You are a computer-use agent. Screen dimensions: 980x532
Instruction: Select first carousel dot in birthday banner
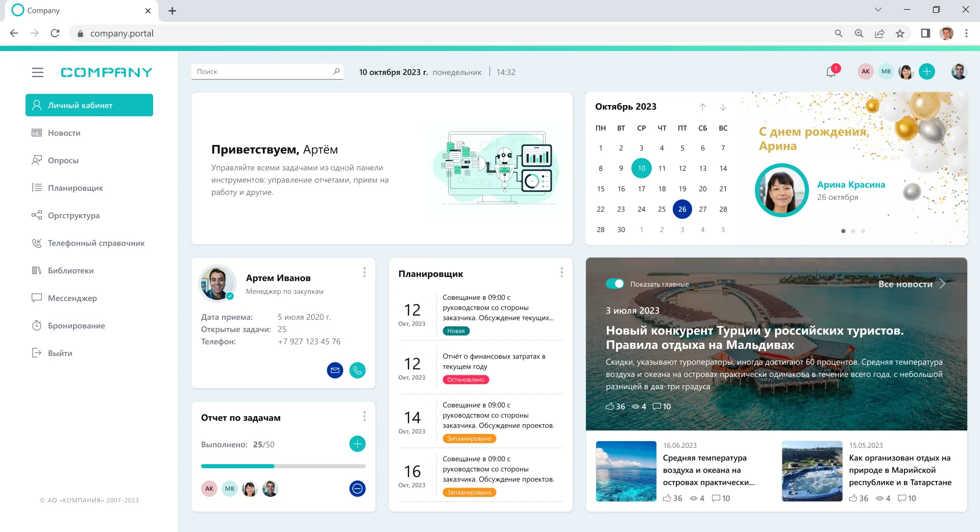(x=843, y=231)
